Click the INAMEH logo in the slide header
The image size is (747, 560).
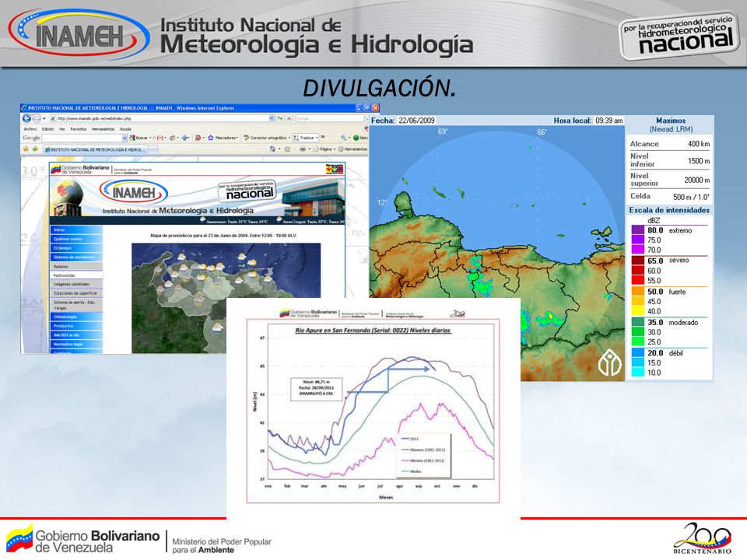79,33
